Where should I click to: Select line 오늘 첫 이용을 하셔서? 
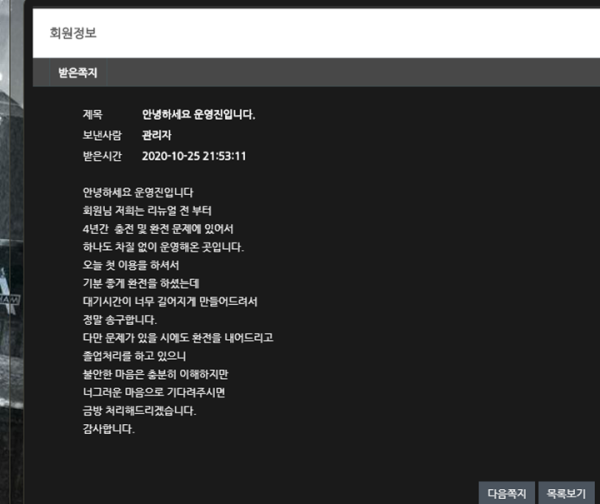(x=131, y=265)
